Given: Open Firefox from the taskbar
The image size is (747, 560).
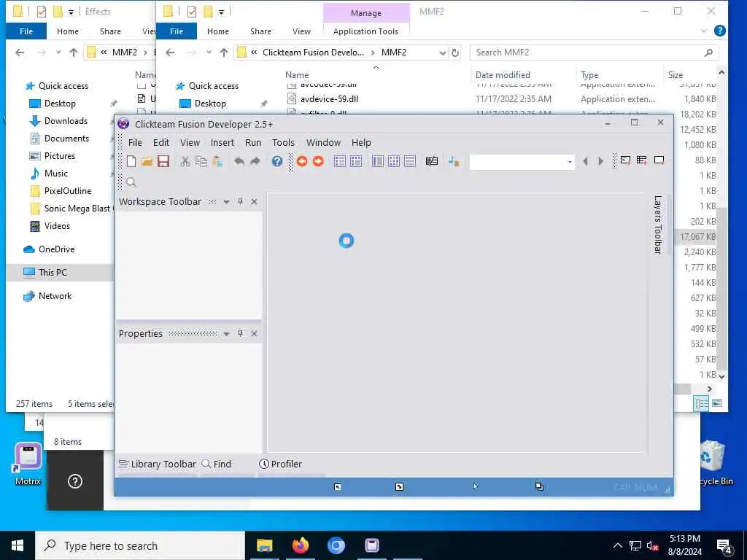Looking at the screenshot, I should (x=300, y=545).
